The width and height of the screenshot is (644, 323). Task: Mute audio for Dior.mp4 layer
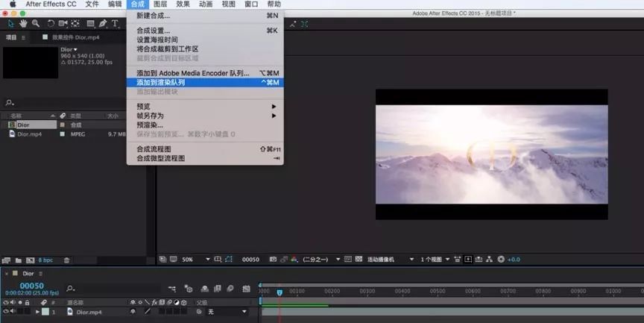click(13, 311)
